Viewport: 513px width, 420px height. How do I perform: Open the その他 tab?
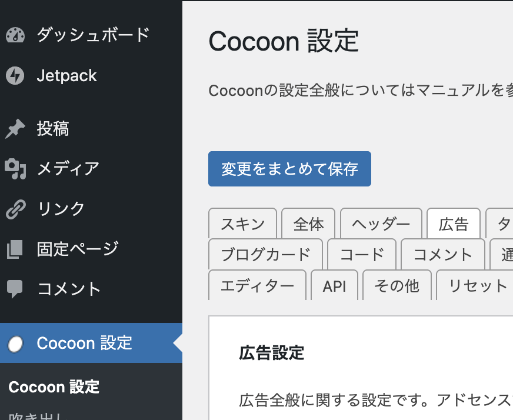pos(397,286)
